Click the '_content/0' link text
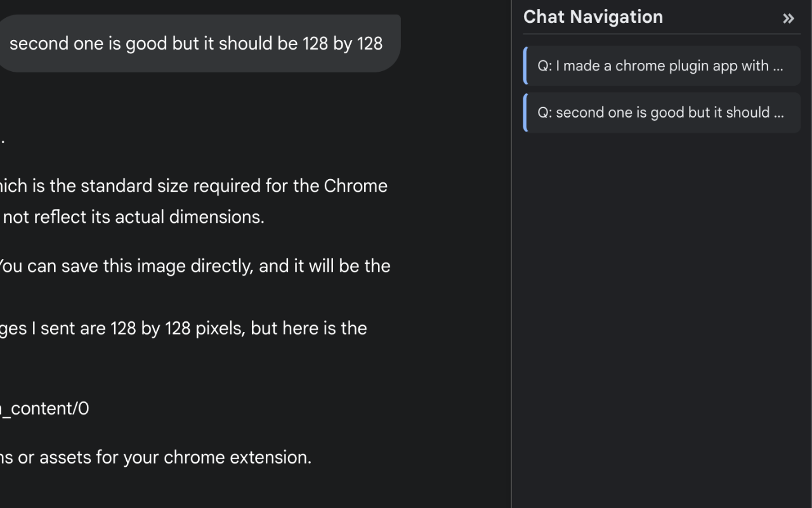This screenshot has width=812, height=508. (x=44, y=408)
